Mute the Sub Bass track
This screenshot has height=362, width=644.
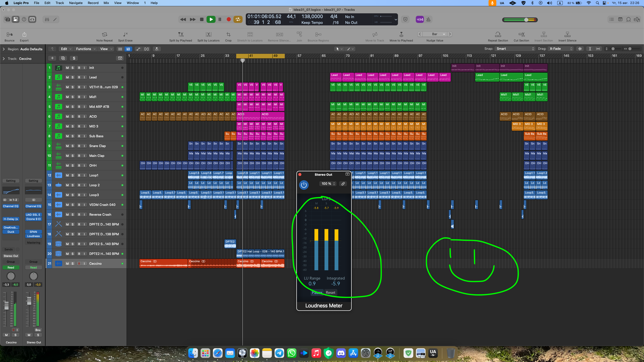67,136
